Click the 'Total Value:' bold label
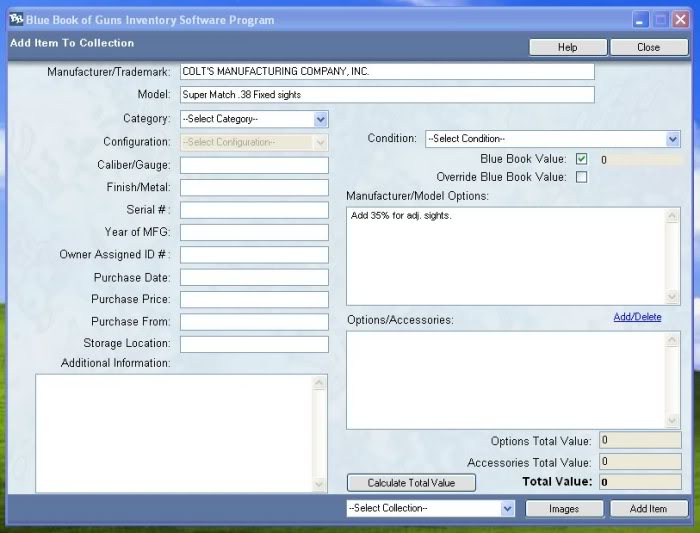This screenshot has height=533, width=700. (557, 482)
